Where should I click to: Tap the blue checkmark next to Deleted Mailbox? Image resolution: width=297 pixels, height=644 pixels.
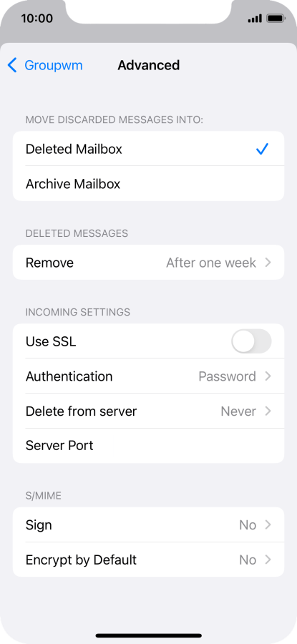pyautogui.click(x=262, y=149)
